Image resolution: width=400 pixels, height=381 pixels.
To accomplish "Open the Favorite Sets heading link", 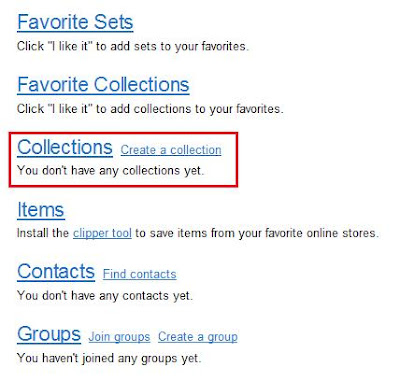I will coord(75,22).
